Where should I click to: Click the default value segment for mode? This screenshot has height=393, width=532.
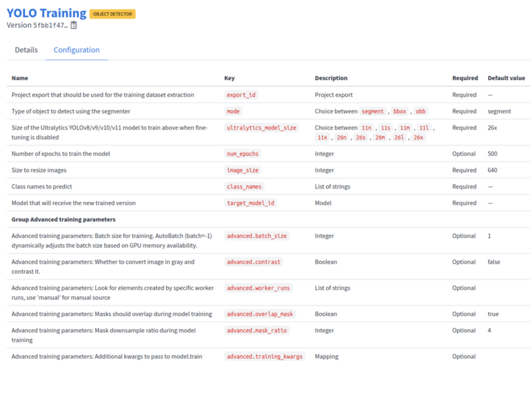499,112
